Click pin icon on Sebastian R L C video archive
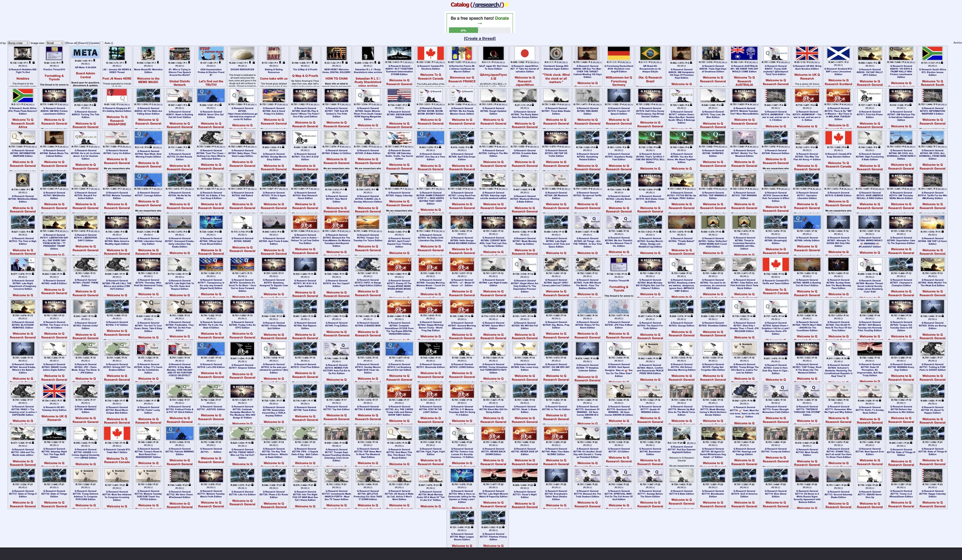This screenshot has width=962, height=560. click(375, 63)
